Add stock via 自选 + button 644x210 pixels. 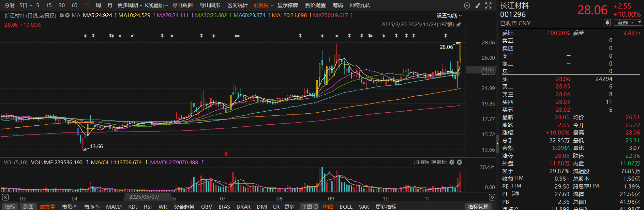tap(625, 23)
